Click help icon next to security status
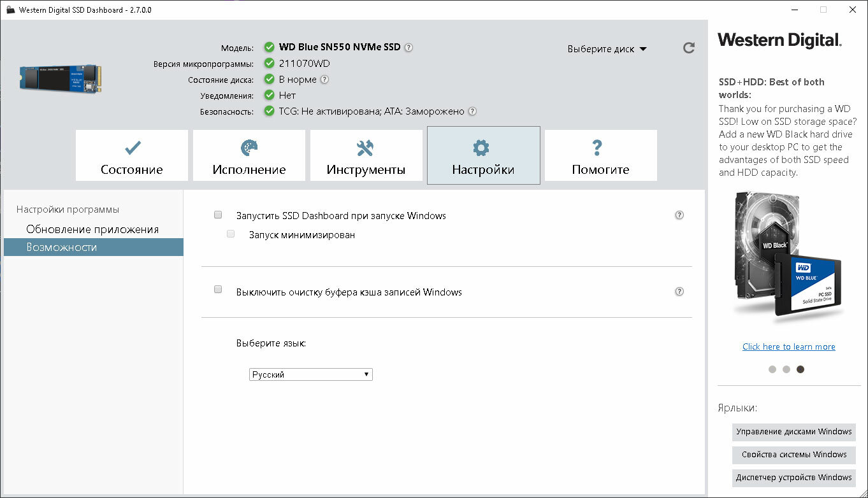This screenshot has height=498, width=868. [x=472, y=111]
